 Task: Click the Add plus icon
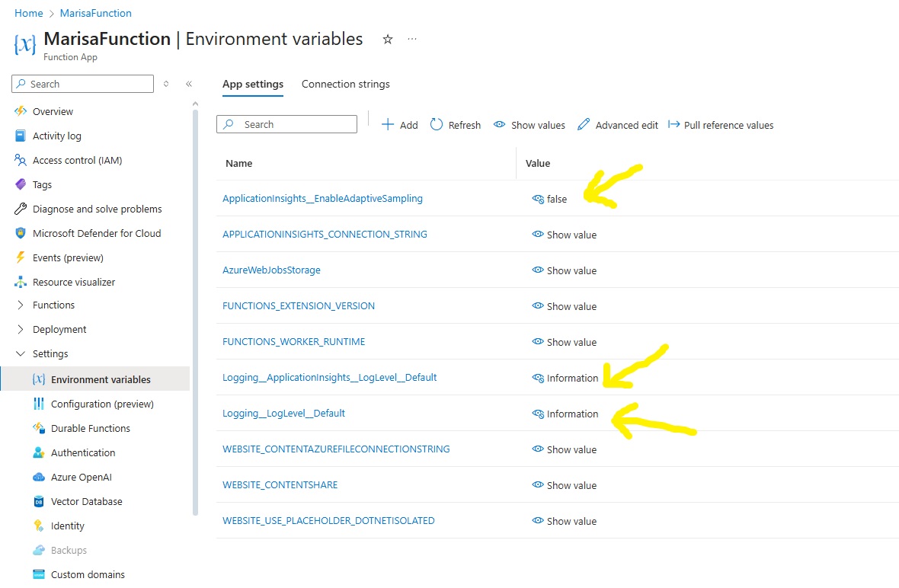(388, 125)
